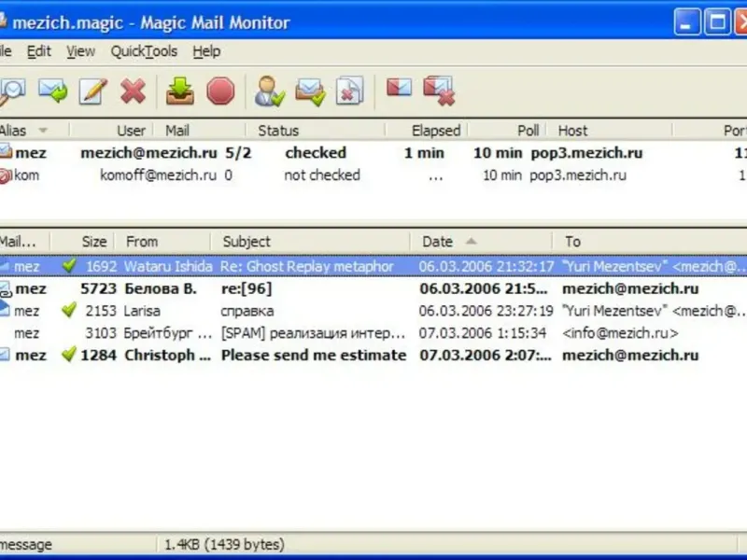
Task: Select the [SPAM] реализация message row
Action: click(x=373, y=333)
